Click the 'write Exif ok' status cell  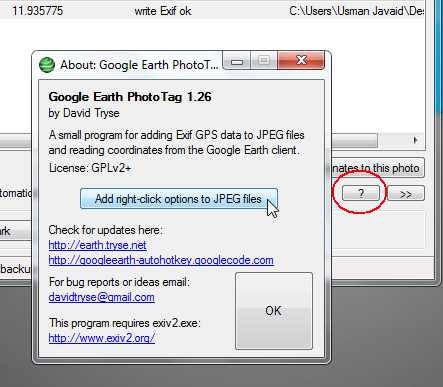[x=163, y=11]
